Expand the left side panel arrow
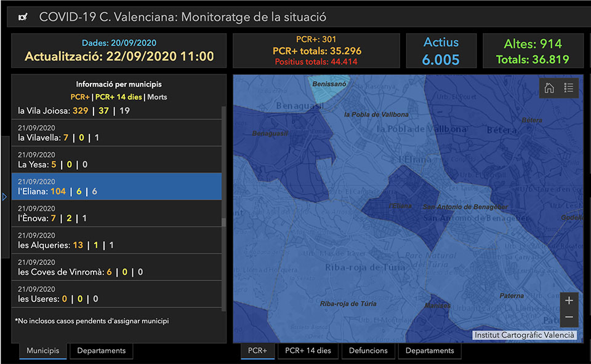This screenshot has height=364, width=591. point(4,197)
